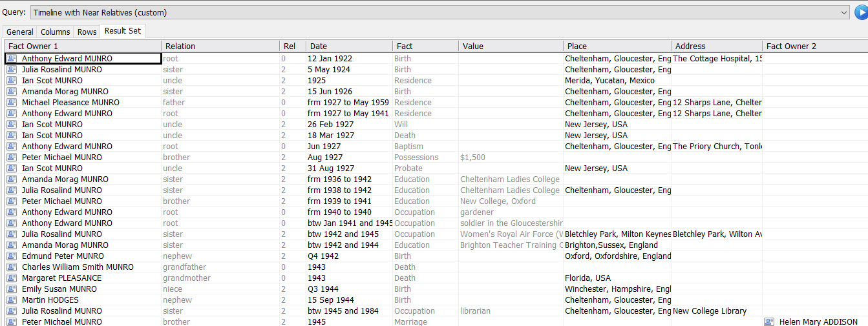Click the Address column header
The width and height of the screenshot is (868, 326).
[x=716, y=46]
